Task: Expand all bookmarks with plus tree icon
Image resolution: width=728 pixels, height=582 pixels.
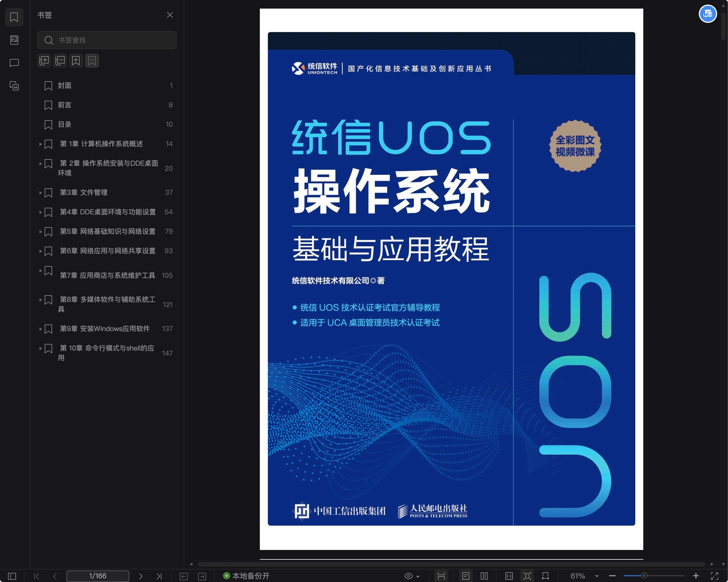Action: (x=44, y=61)
